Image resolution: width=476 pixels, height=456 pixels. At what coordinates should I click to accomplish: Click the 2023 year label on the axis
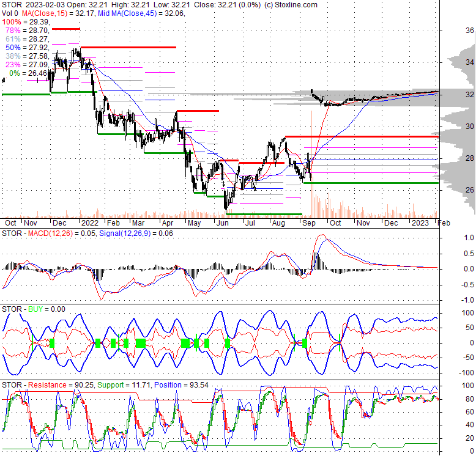click(x=420, y=223)
